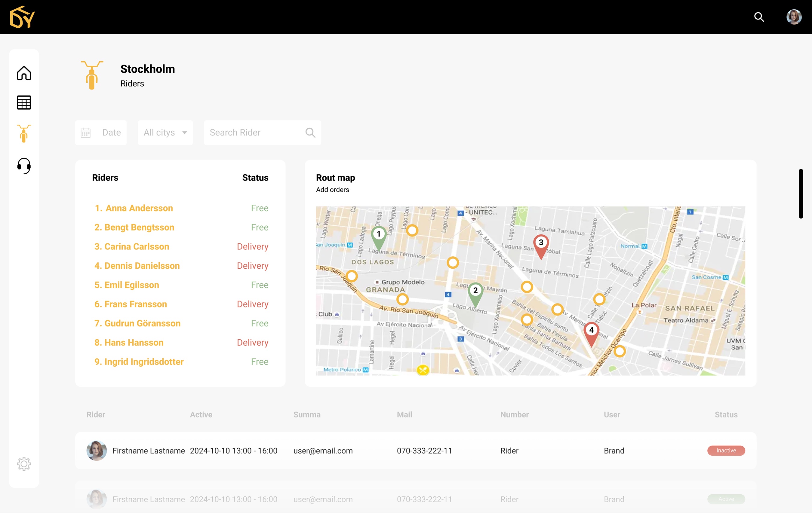Click the vertical scrollbar on right
The image size is (812, 513).
tap(801, 194)
